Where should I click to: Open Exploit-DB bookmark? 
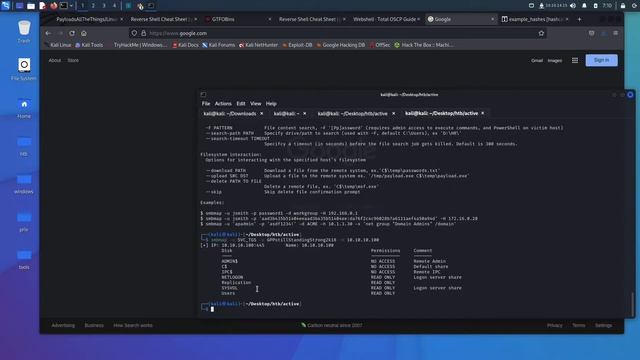click(298, 45)
